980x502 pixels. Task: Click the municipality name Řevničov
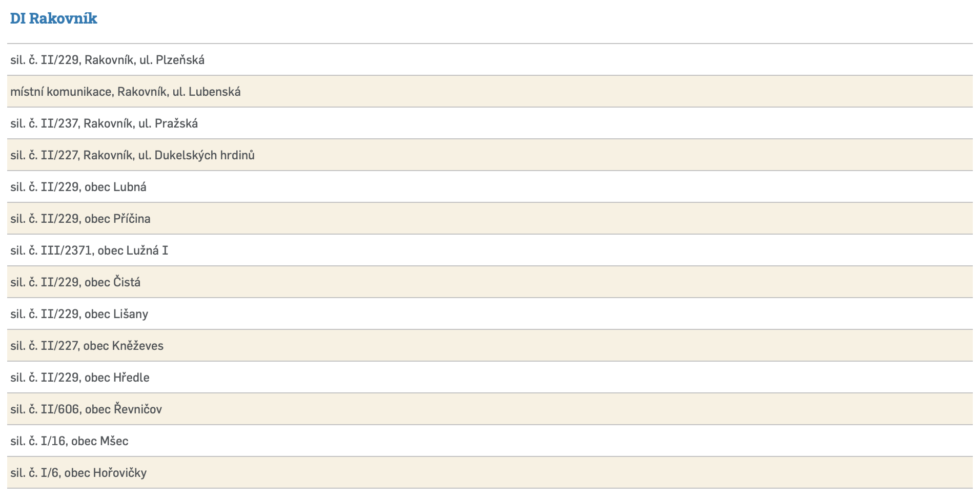point(138,409)
